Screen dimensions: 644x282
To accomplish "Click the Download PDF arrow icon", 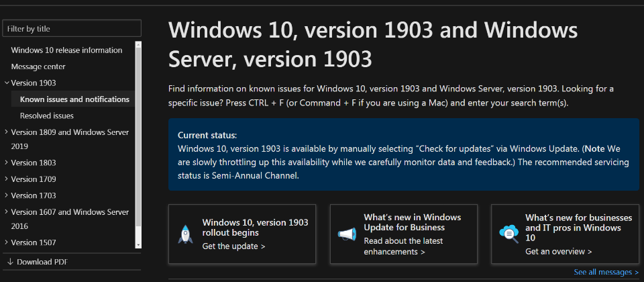I will pyautogui.click(x=10, y=262).
